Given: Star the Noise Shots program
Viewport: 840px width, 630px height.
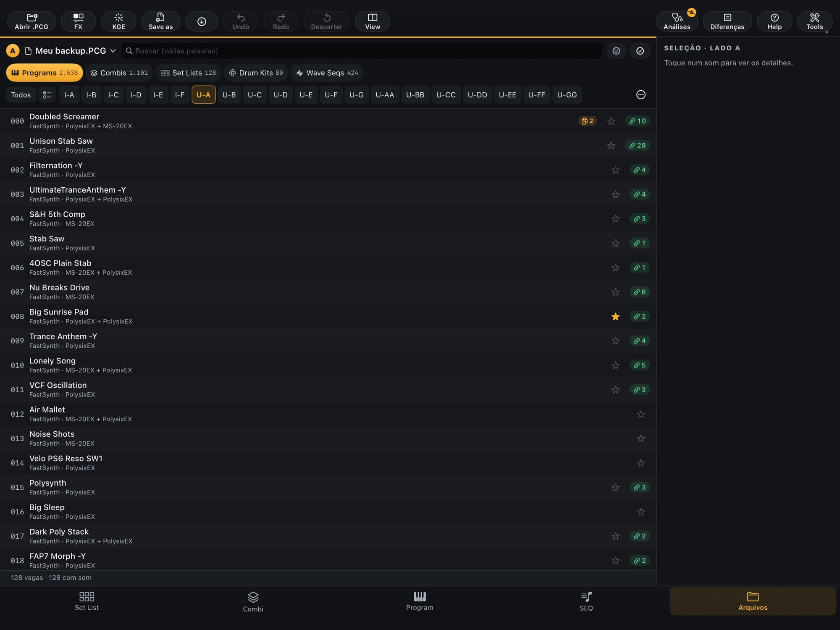Looking at the screenshot, I should coord(640,438).
